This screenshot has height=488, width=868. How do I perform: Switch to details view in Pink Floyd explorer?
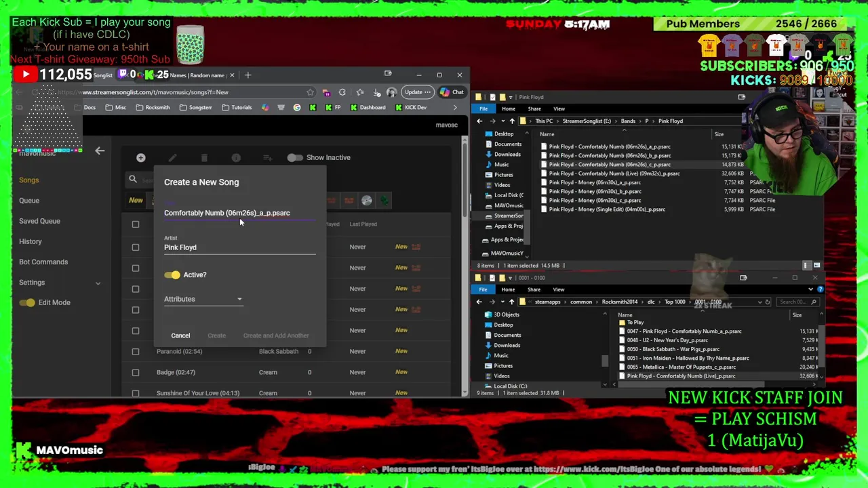[x=806, y=266]
